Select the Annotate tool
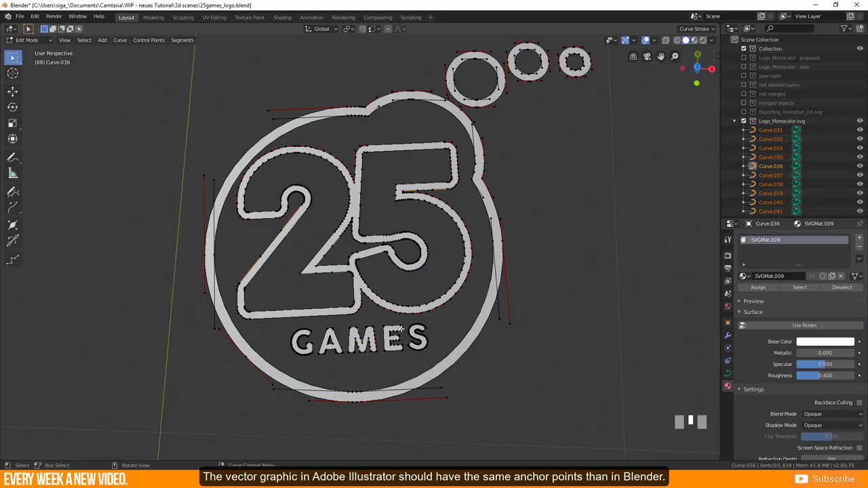868x488 pixels. [12, 157]
